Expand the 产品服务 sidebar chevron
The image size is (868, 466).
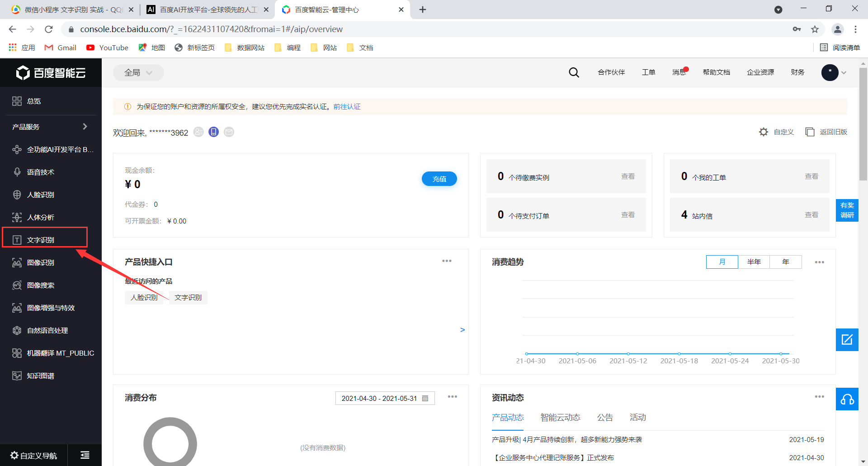[85, 127]
